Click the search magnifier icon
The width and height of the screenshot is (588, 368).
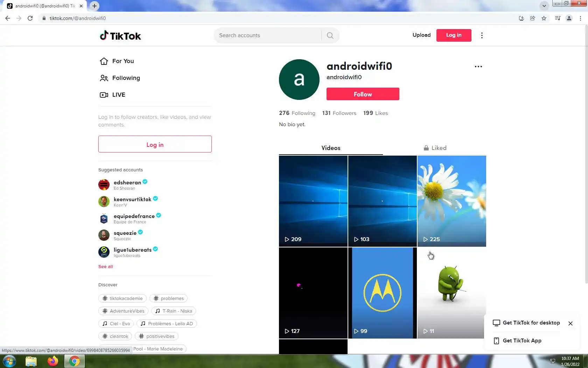(x=330, y=35)
